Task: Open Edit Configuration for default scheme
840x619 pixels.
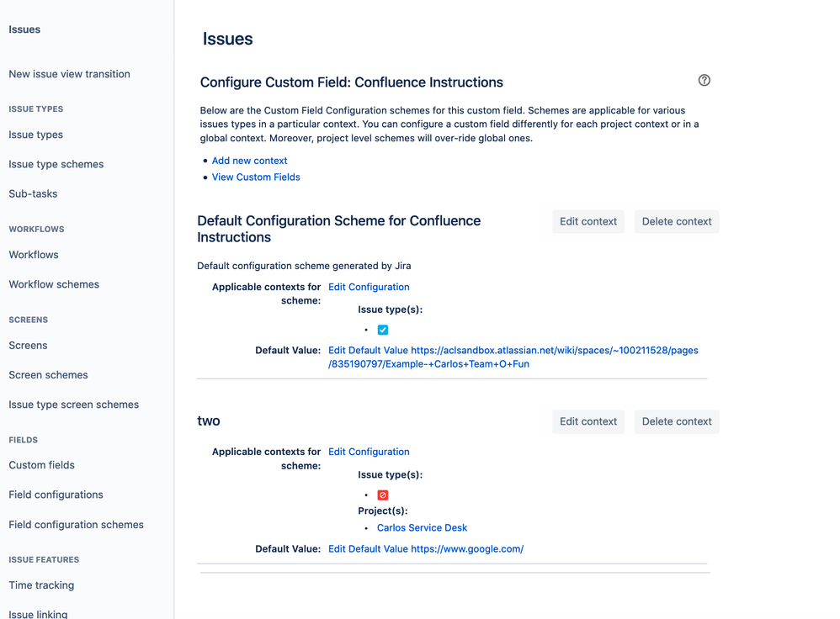Action: pyautogui.click(x=369, y=287)
